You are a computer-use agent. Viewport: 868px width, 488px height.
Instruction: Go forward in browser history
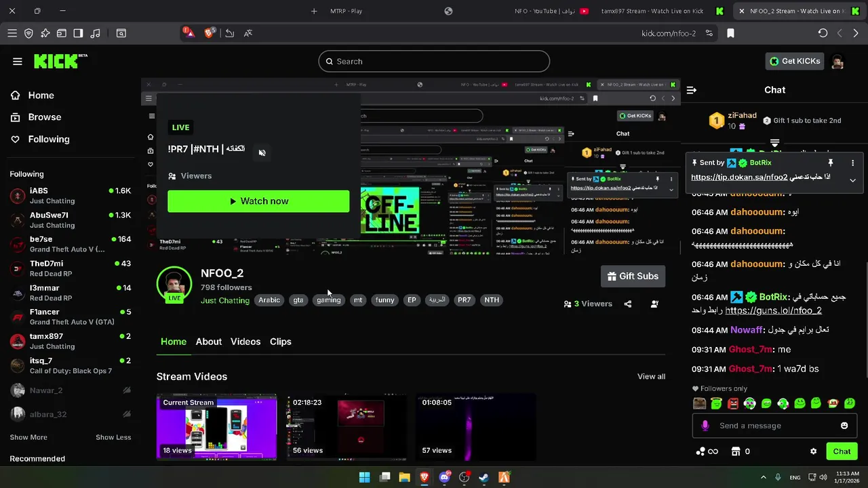[856, 33]
